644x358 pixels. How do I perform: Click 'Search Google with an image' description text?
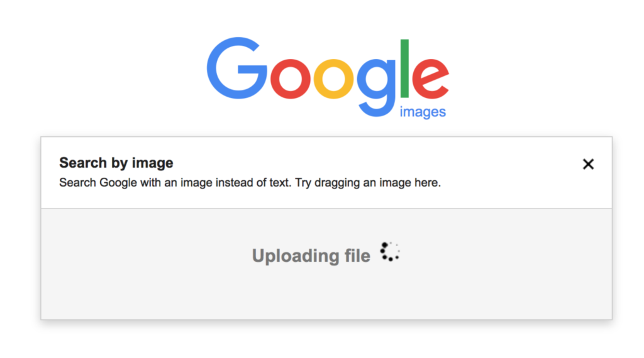point(136,183)
